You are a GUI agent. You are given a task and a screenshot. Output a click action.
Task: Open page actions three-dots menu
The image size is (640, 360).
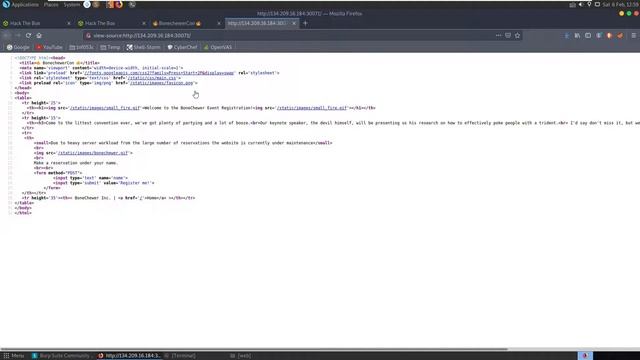498,36
